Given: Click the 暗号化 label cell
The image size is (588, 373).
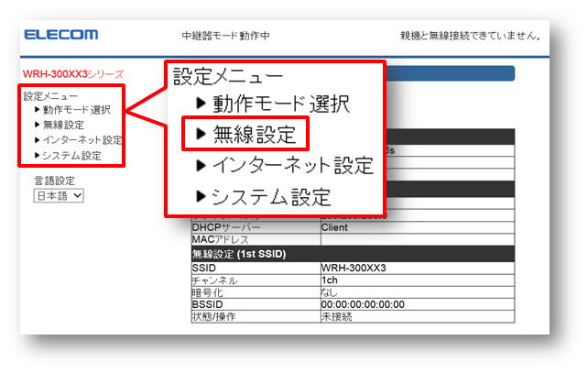Looking at the screenshot, I should pos(256,292).
